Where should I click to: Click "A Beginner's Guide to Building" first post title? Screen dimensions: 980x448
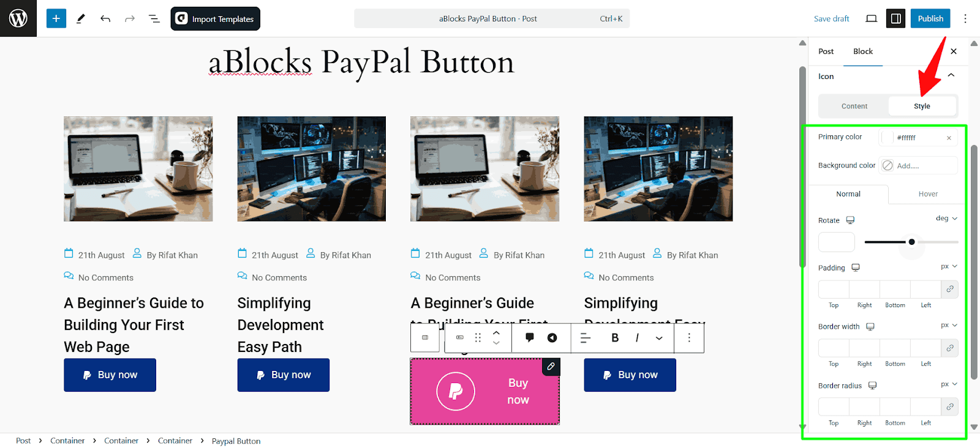(134, 325)
